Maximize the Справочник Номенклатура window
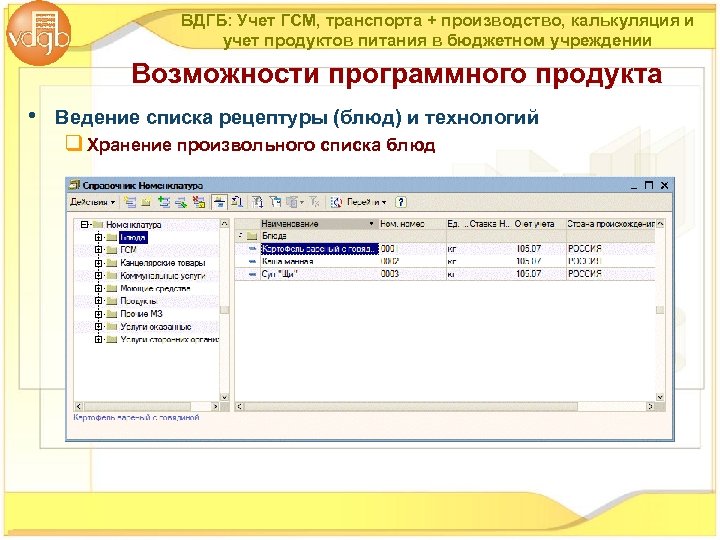The image size is (720, 540). (649, 186)
